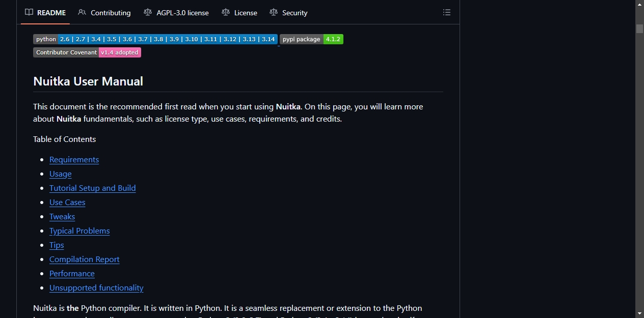Click the vertical scrollbar thumb
This screenshot has height=318, width=644.
(639, 28)
